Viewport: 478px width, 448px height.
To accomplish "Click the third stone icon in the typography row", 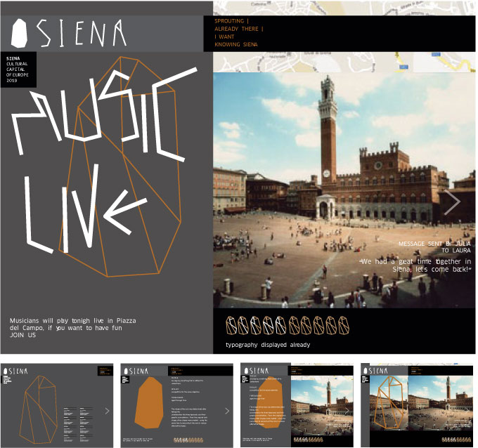I will (257, 325).
